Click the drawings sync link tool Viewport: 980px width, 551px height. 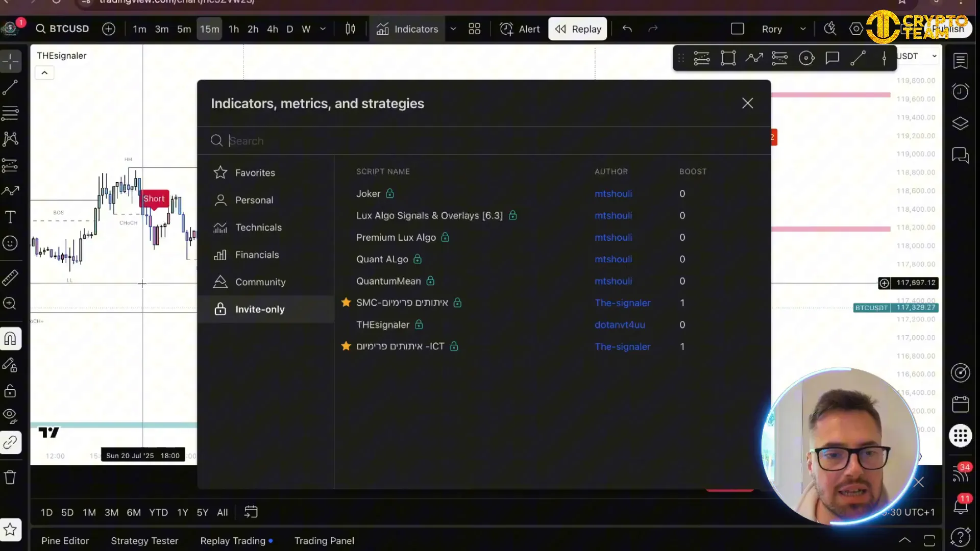[x=10, y=442]
